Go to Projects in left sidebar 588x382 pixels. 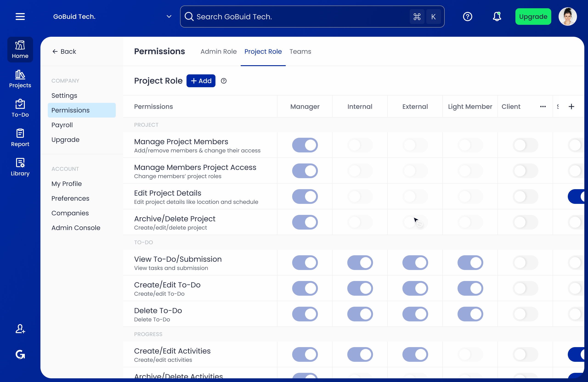20,79
